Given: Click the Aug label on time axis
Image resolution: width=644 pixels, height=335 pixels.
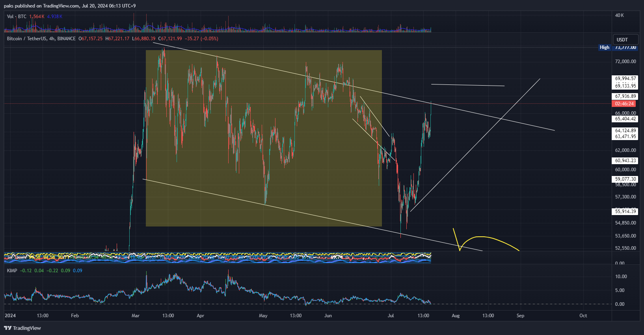Looking at the screenshot, I should pos(456,316).
